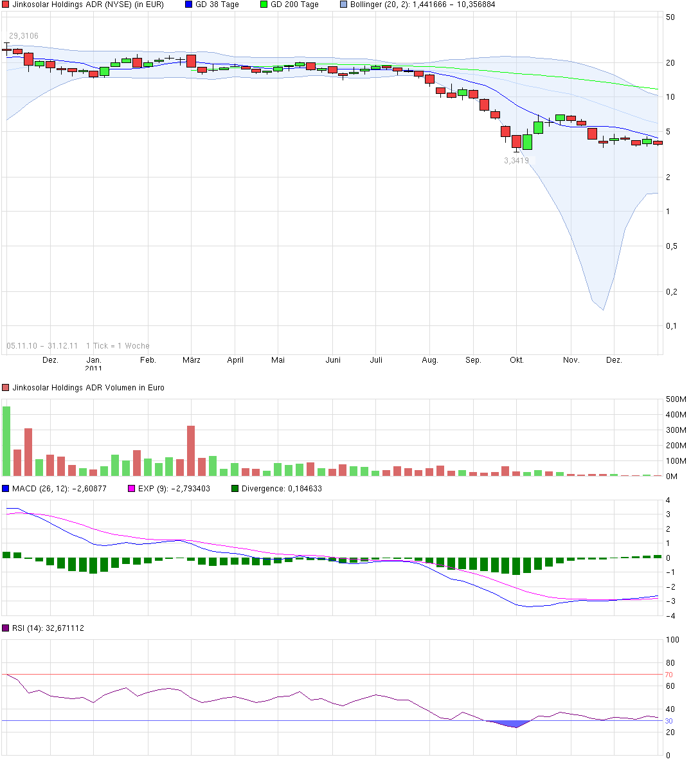Click the red 70 overbought line in RSI panel
This screenshot has height=764, width=700.
coord(321,673)
